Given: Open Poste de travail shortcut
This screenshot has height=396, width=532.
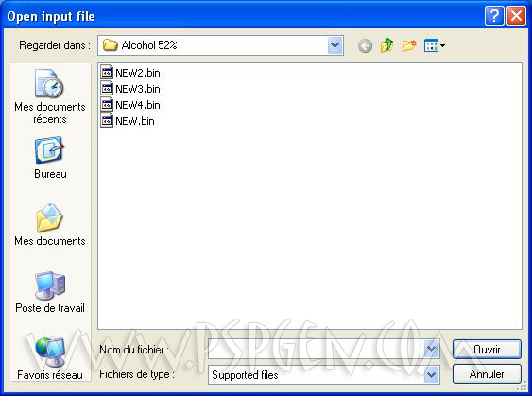Looking at the screenshot, I should coord(50,292).
